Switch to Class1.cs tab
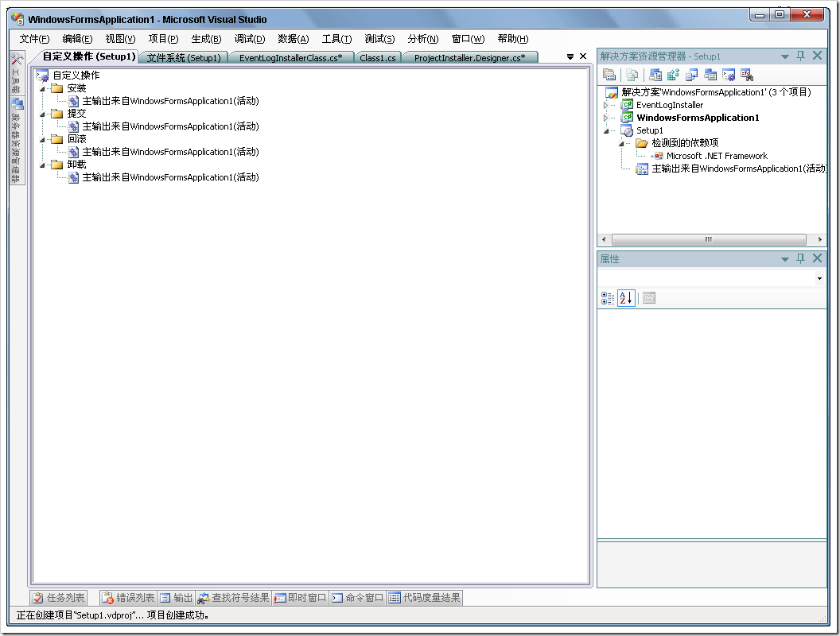Image resolution: width=840 pixels, height=636 pixels. 378,57
